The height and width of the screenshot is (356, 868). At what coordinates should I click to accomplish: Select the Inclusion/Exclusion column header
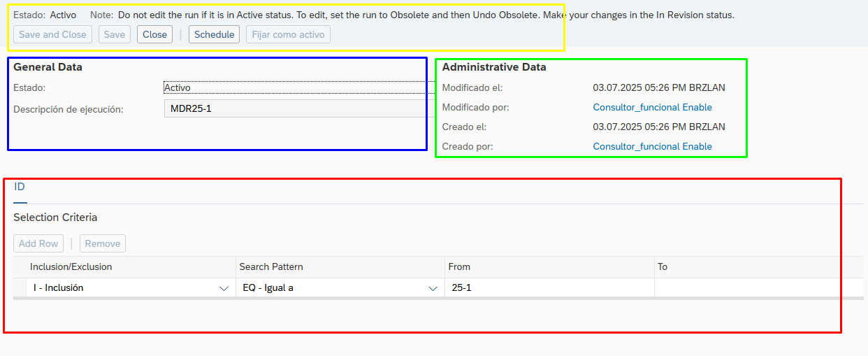[71, 266]
